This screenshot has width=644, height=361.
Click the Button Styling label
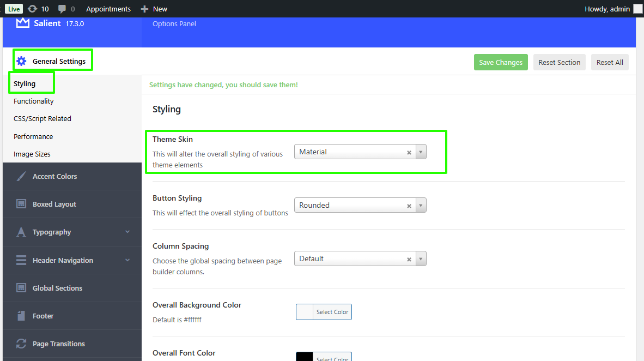[x=177, y=198]
